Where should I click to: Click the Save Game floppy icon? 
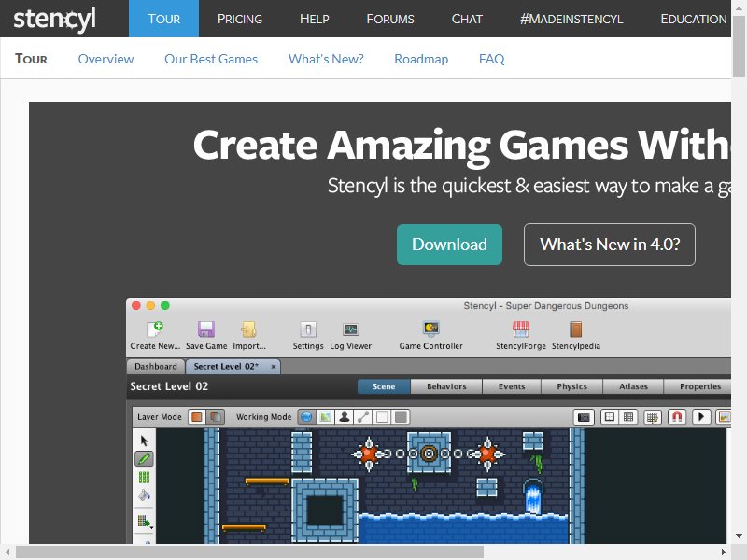205,329
